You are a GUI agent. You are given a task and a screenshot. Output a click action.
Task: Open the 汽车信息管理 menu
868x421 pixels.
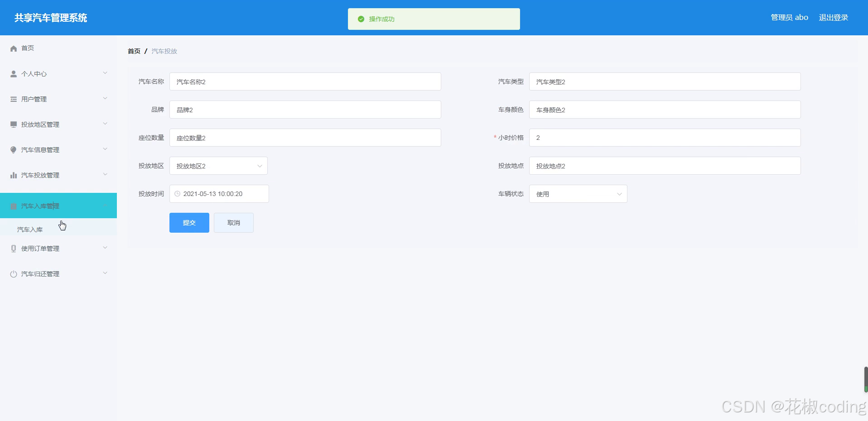coord(58,149)
